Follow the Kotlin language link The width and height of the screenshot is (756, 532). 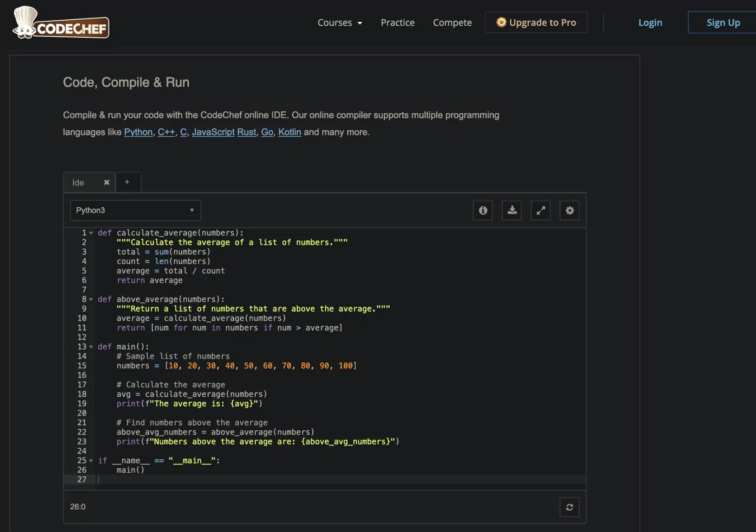[x=289, y=132]
